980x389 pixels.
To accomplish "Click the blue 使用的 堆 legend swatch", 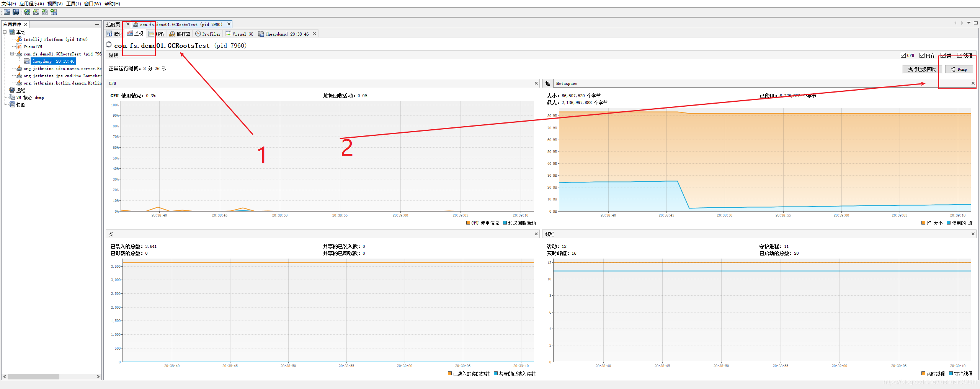I will click(949, 223).
